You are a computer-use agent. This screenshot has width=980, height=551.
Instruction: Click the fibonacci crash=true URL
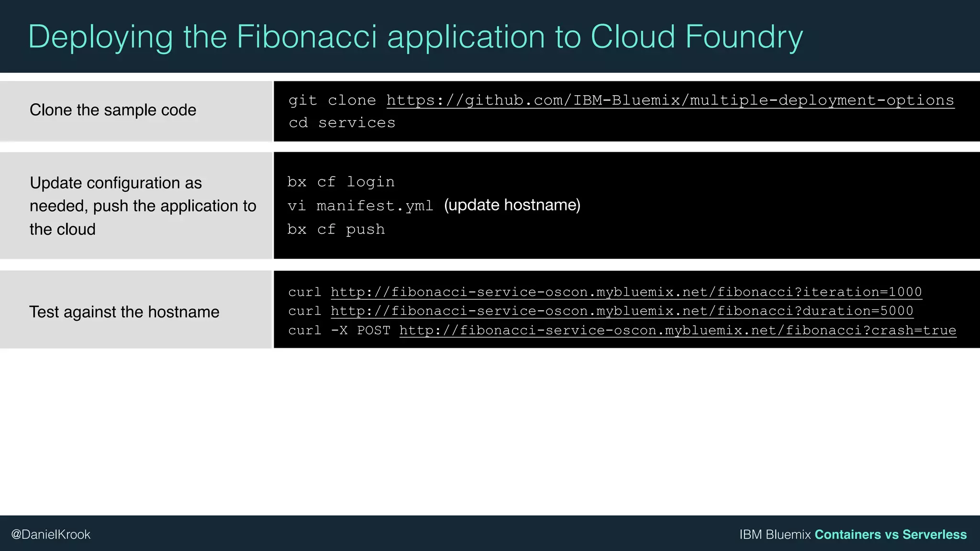(x=678, y=330)
